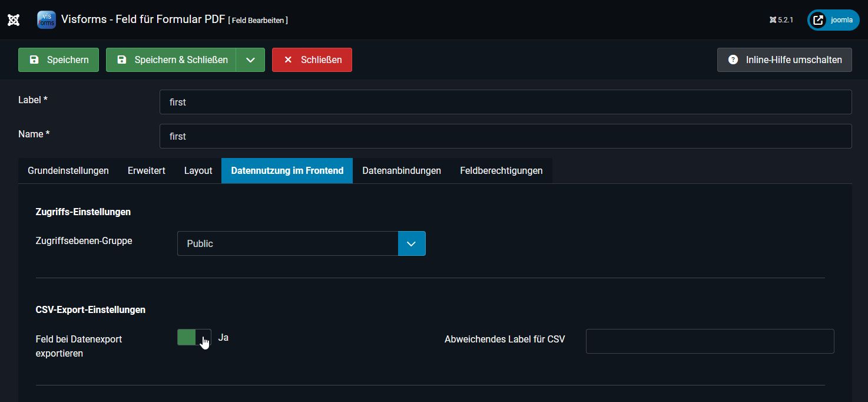The width and height of the screenshot is (868, 402).
Task: Click Speichern & Schließen button
Action: [171, 60]
